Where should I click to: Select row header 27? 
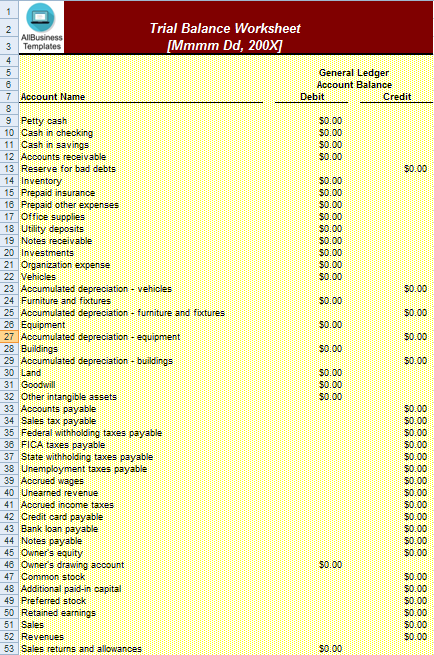(x=9, y=337)
